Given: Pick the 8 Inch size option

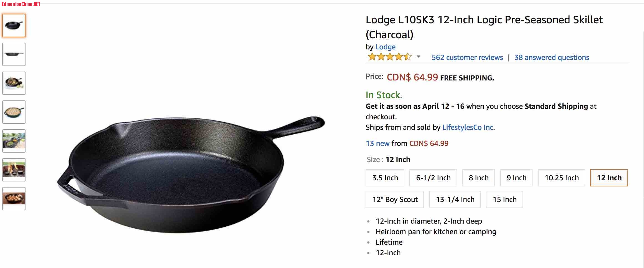Looking at the screenshot, I should click(478, 178).
